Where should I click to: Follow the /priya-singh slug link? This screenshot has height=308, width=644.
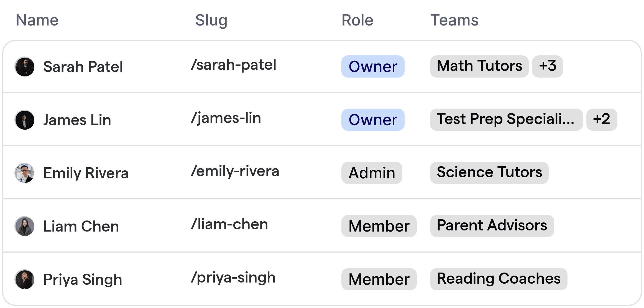(233, 278)
